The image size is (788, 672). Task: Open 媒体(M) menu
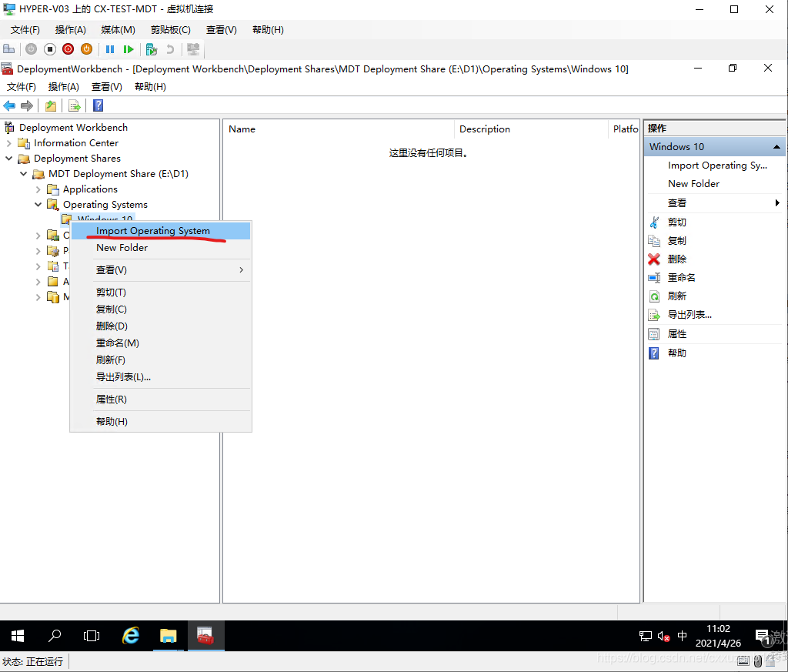coord(118,30)
